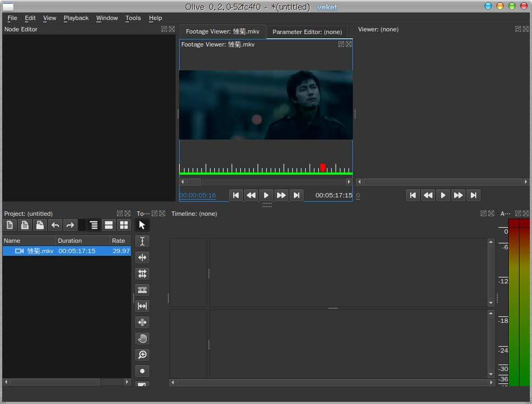Float the Project panel
The height and width of the screenshot is (404, 532).
click(120, 214)
